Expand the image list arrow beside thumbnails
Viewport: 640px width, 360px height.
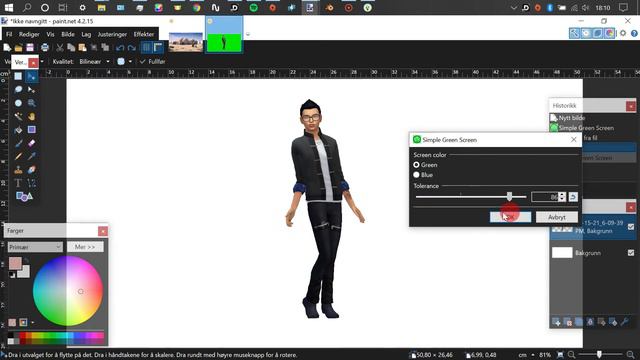pos(248,34)
